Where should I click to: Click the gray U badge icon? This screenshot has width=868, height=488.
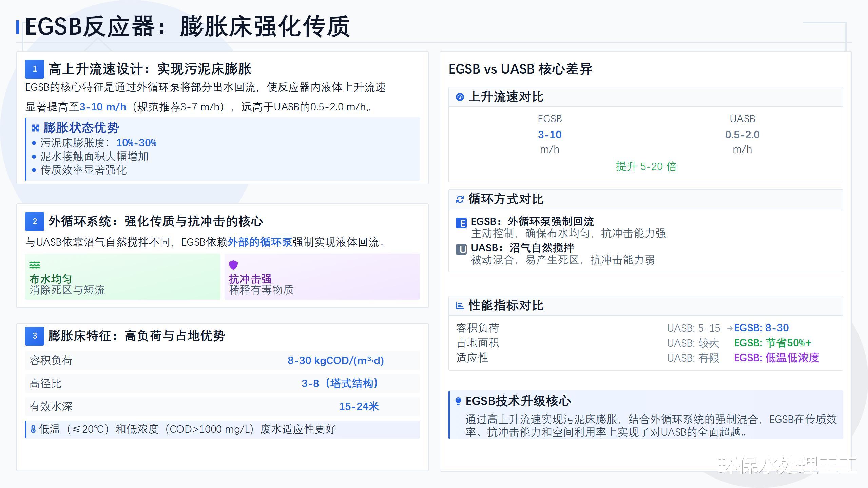461,249
